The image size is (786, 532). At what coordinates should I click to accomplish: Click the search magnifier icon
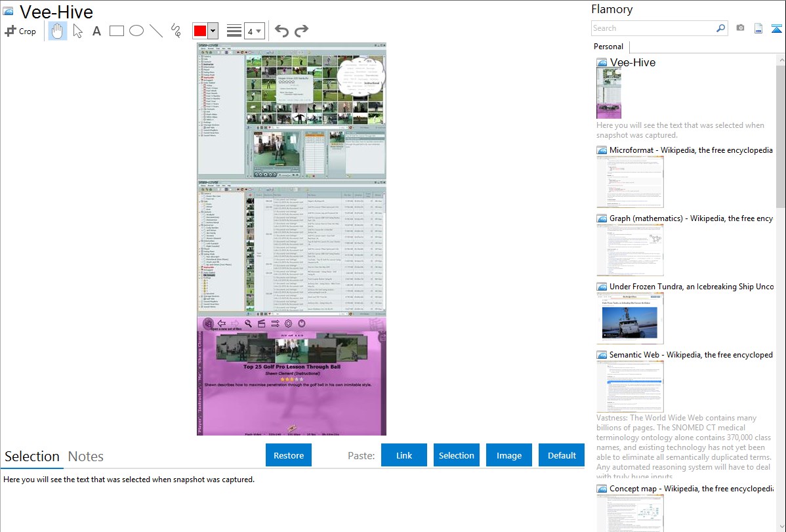721,28
